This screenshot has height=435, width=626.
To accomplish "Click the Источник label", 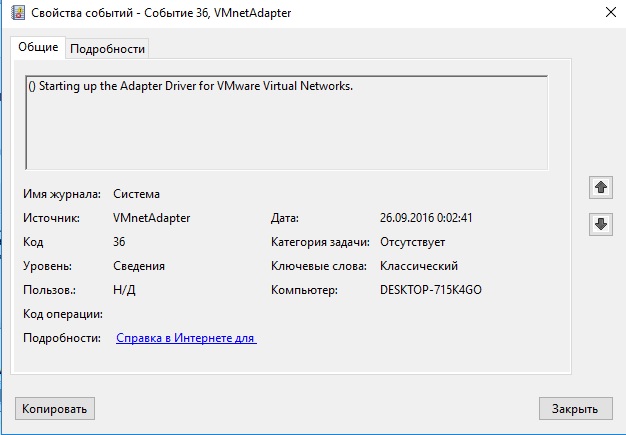I will click(52, 218).
